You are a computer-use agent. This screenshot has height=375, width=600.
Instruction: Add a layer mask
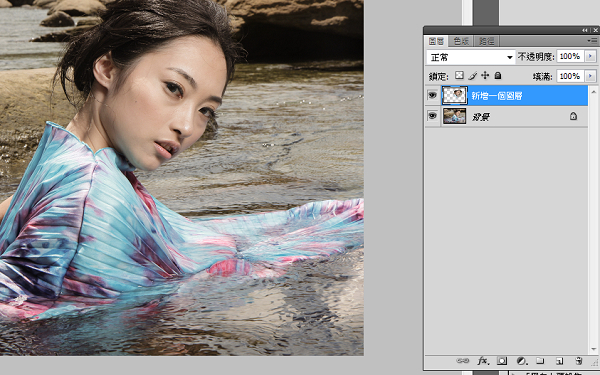tap(502, 360)
